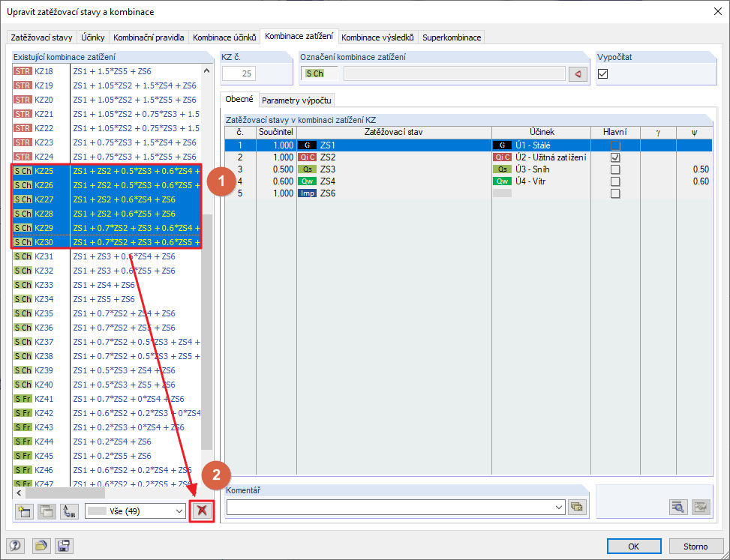
Task: Select combination KZ34 in the list
Action: tap(107, 299)
